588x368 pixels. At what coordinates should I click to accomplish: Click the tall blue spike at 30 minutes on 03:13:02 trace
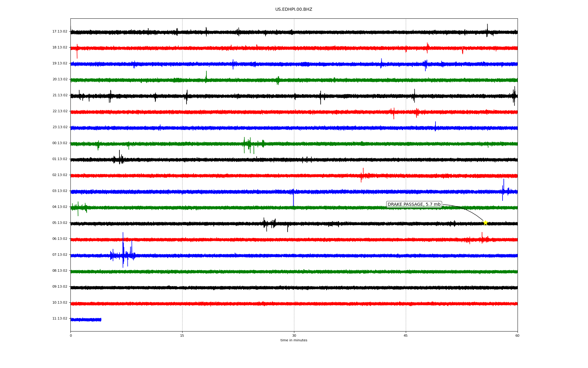click(293, 198)
